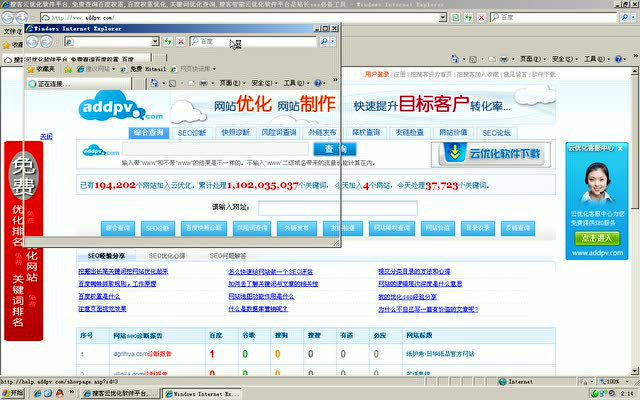This screenshot has width=640, height=400.
Task: Focus the 百度 search box in back window
Action: [553, 18]
